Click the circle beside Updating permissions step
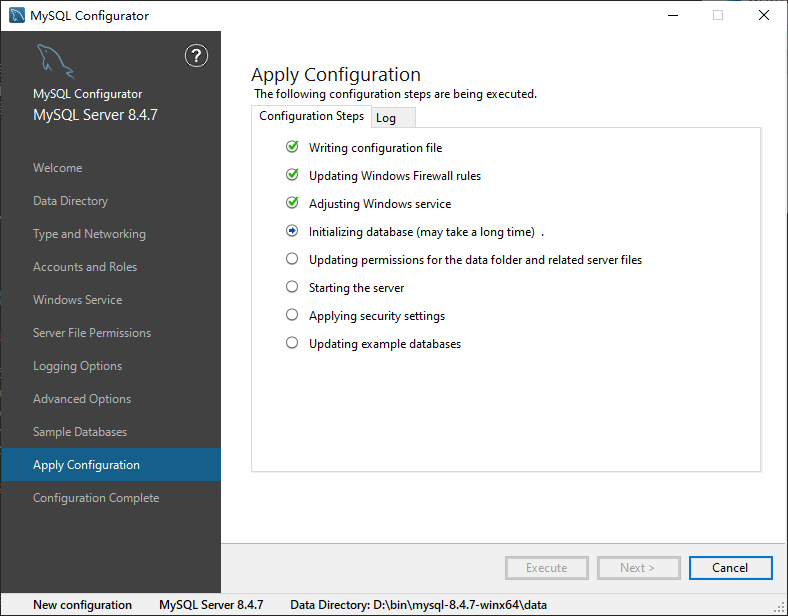The height and width of the screenshot is (616, 788). pyautogui.click(x=292, y=259)
